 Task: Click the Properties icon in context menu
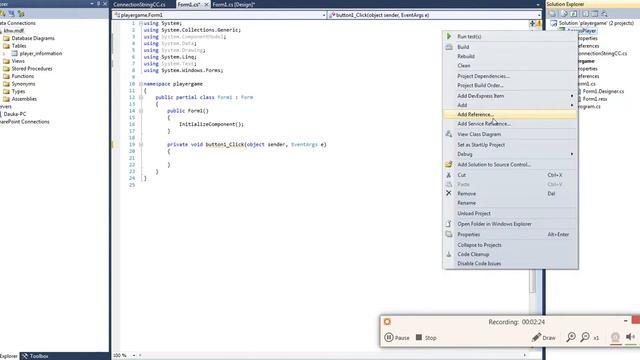point(449,234)
